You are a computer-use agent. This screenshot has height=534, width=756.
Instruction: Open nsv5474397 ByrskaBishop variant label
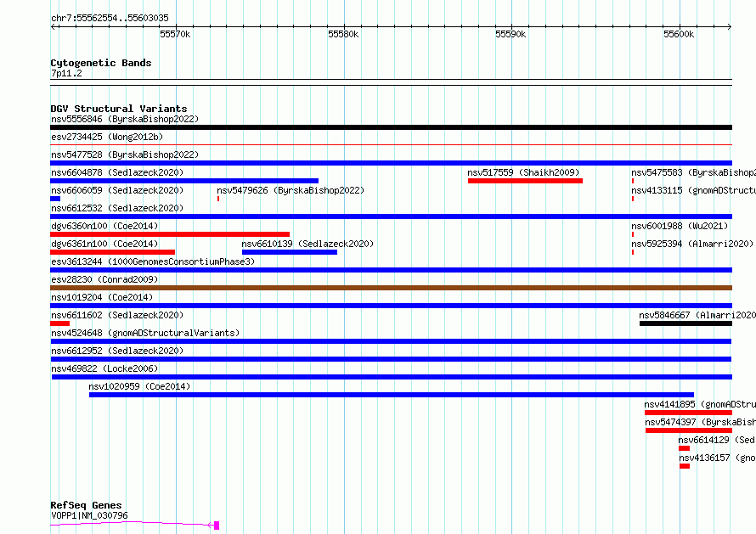point(701,422)
